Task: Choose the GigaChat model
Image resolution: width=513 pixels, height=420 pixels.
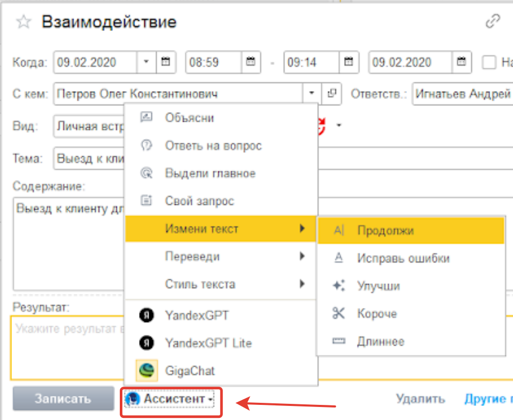Action: click(x=190, y=371)
